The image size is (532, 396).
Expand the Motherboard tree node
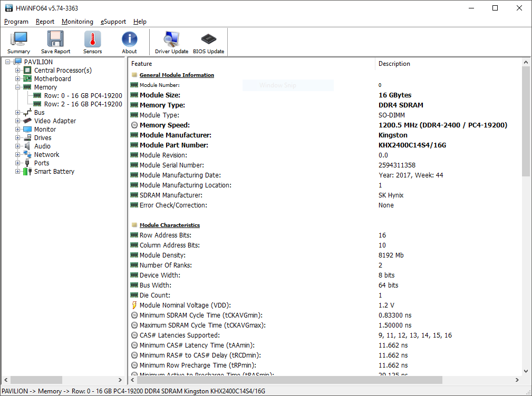coord(18,79)
